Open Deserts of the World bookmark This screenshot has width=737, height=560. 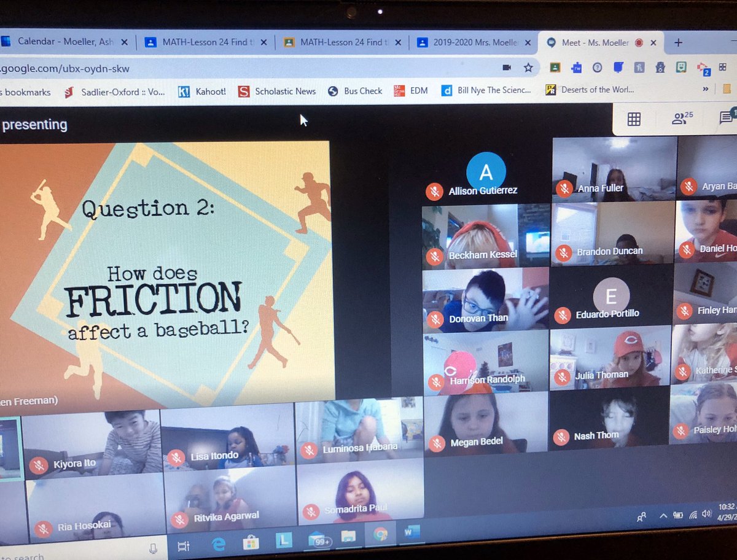point(590,90)
